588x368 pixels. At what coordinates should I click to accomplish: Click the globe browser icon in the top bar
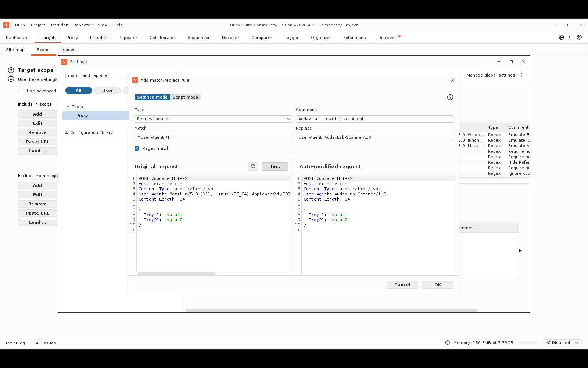pos(561,38)
